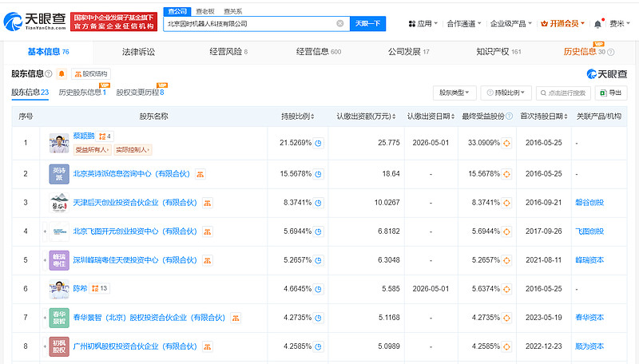Click the shareholding pie icon for 21.5269%

point(318,144)
